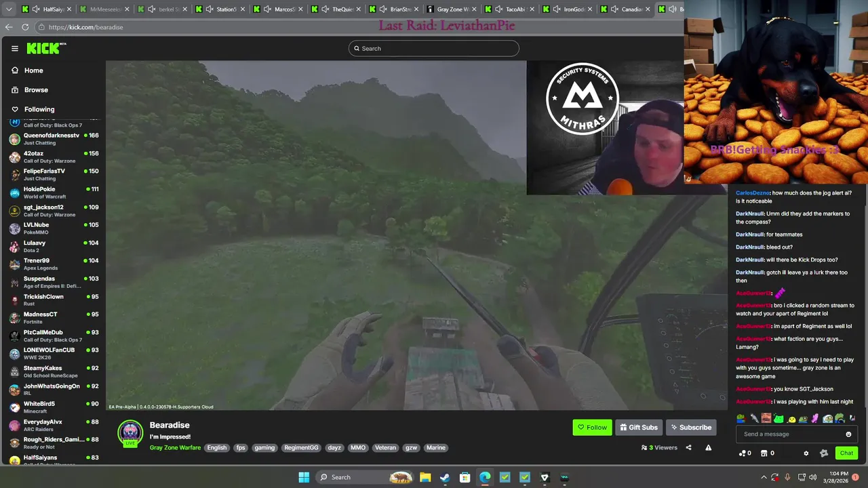Click the RegimentGG tag
The image size is (868, 488).
[x=301, y=448]
